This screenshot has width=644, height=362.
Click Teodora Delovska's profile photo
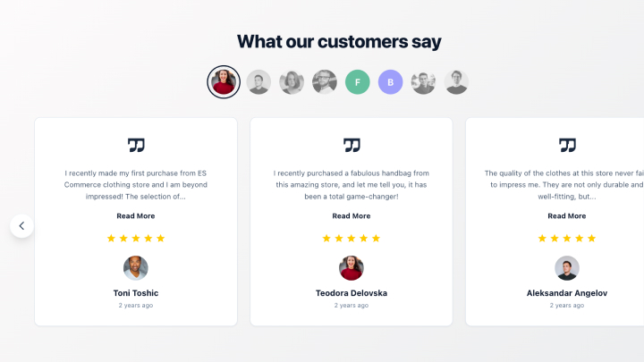tap(352, 268)
